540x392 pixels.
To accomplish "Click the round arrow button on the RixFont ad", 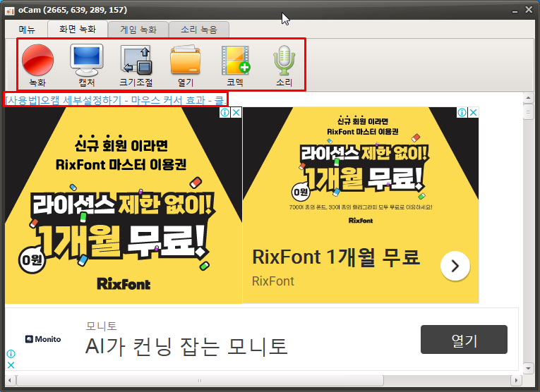I will [455, 266].
